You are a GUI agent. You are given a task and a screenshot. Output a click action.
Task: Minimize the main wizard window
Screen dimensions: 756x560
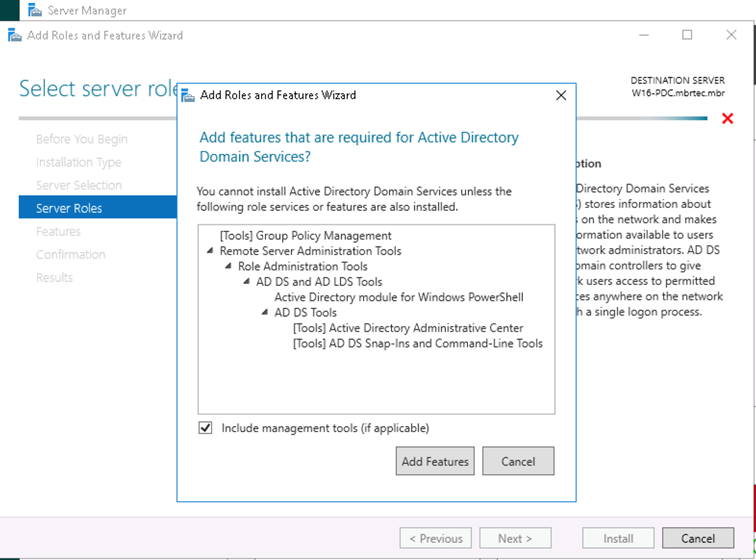(x=644, y=35)
